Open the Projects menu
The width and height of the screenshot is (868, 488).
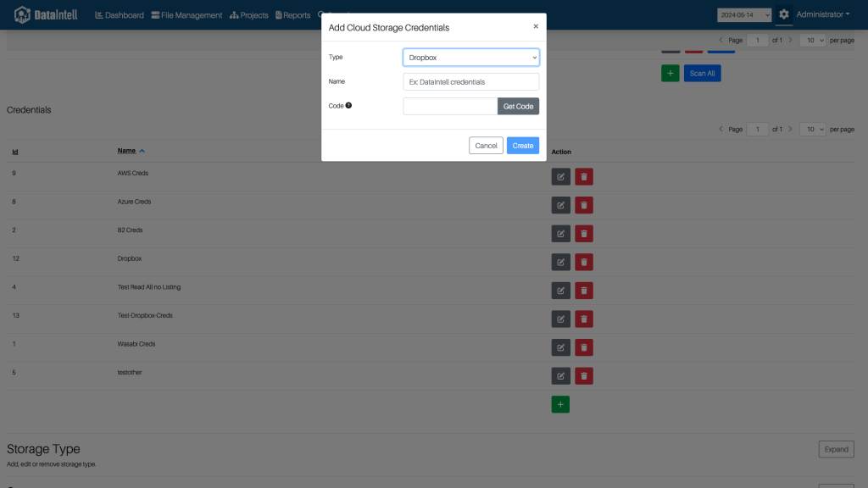[x=249, y=15]
